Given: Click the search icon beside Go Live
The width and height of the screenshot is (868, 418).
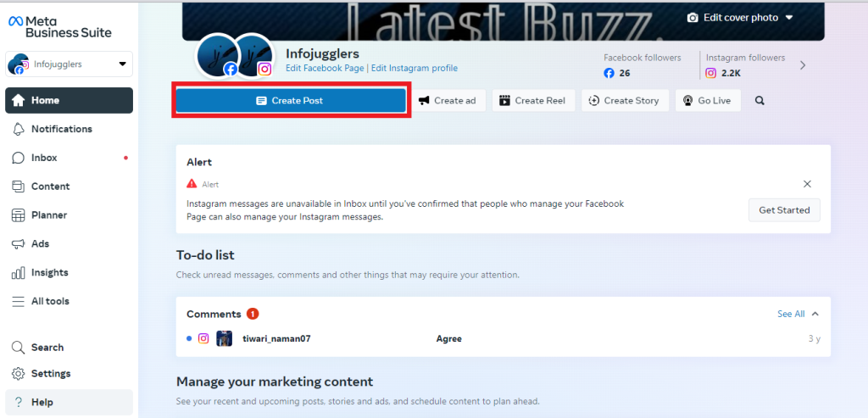Looking at the screenshot, I should click(760, 101).
